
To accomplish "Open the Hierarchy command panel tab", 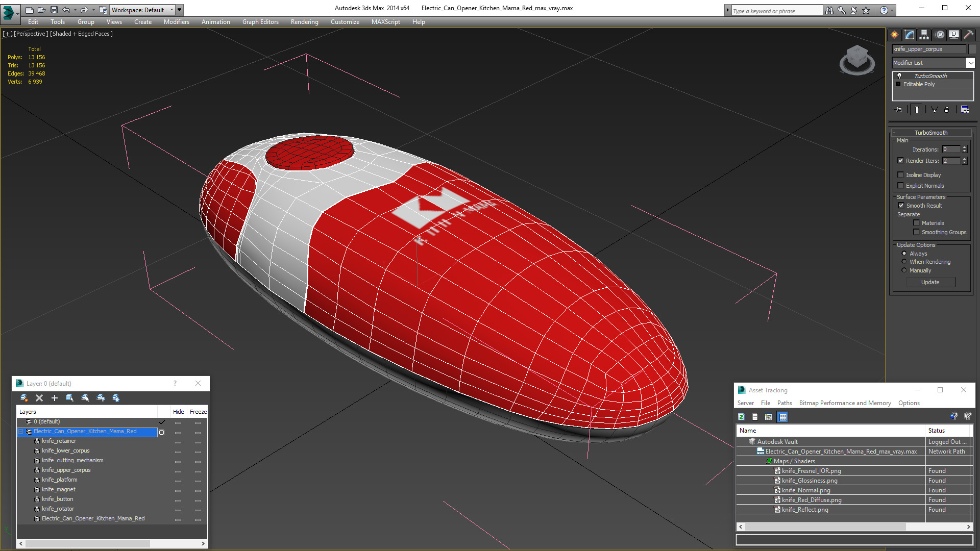I will pyautogui.click(x=924, y=35).
